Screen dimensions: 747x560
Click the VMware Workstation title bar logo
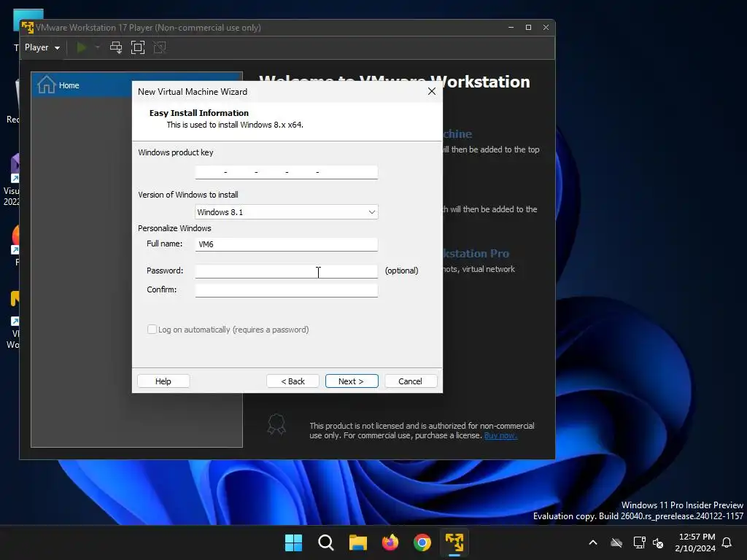28,27
